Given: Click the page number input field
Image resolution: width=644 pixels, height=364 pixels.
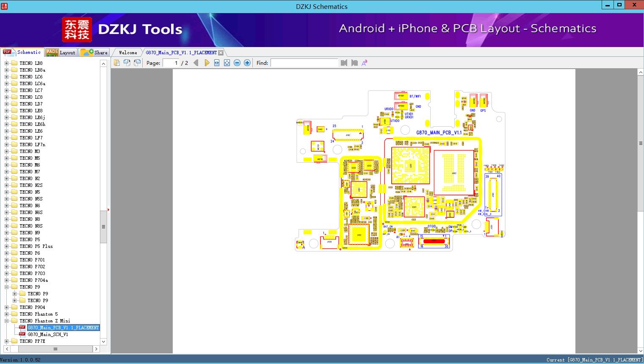Looking at the screenshot, I should [171, 63].
